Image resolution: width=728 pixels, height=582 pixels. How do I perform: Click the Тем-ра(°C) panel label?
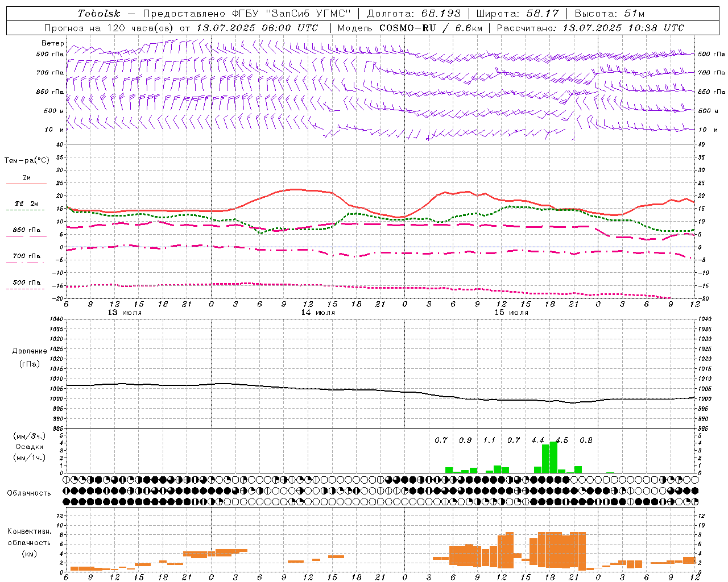point(27,161)
